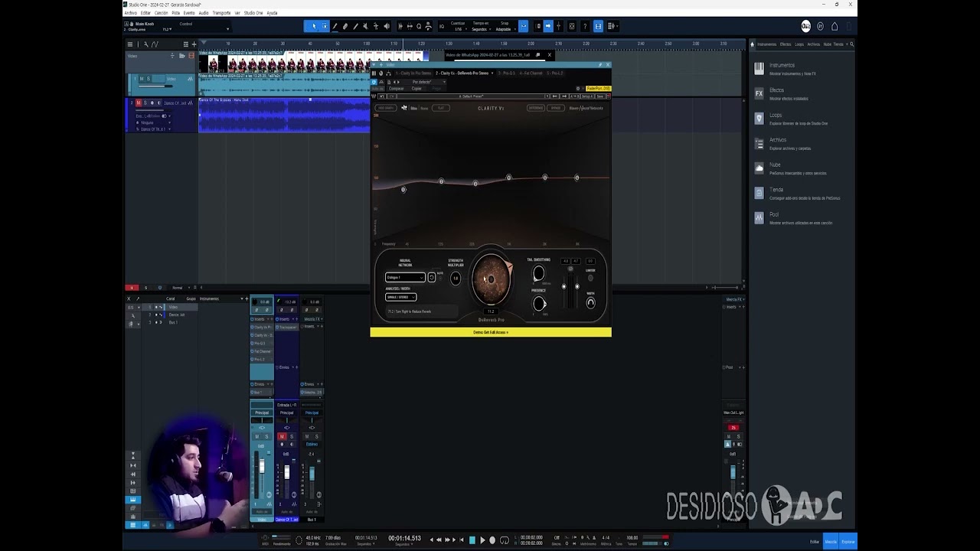The image size is (980, 551).
Task: Open the Loops icon in browser panel
Action: [x=759, y=118]
